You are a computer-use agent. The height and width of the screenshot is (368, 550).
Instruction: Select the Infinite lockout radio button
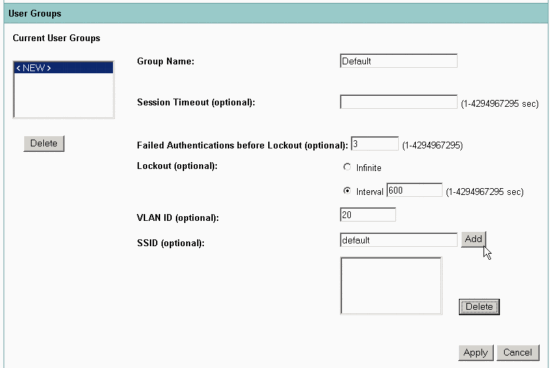click(x=347, y=167)
